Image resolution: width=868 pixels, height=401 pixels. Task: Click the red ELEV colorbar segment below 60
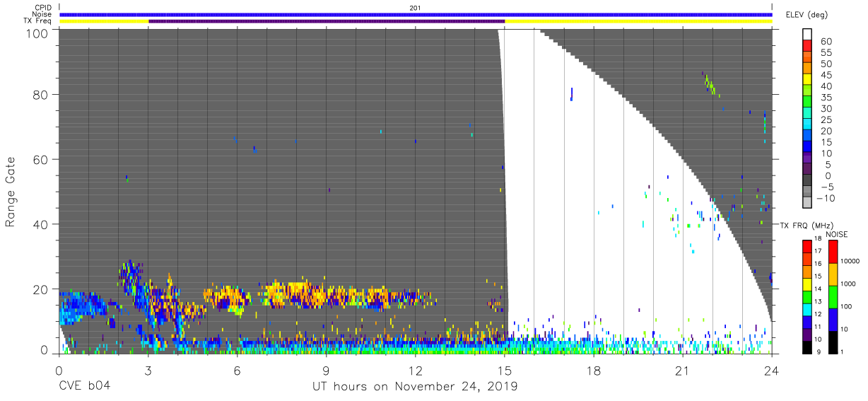coord(807,45)
